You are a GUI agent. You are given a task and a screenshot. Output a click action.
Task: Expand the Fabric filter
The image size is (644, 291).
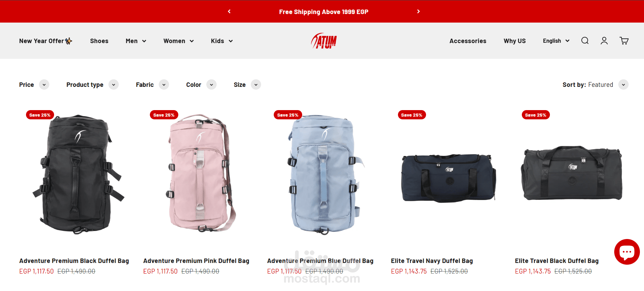(x=152, y=84)
